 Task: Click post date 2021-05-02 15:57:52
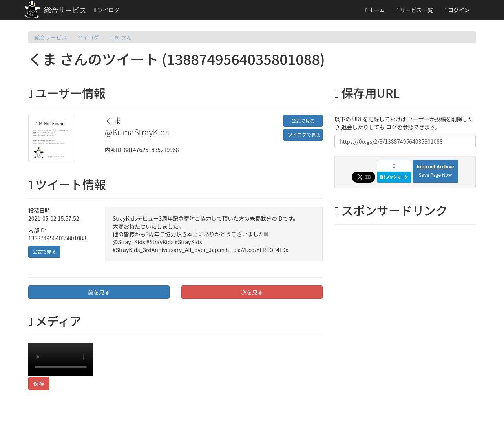click(54, 219)
